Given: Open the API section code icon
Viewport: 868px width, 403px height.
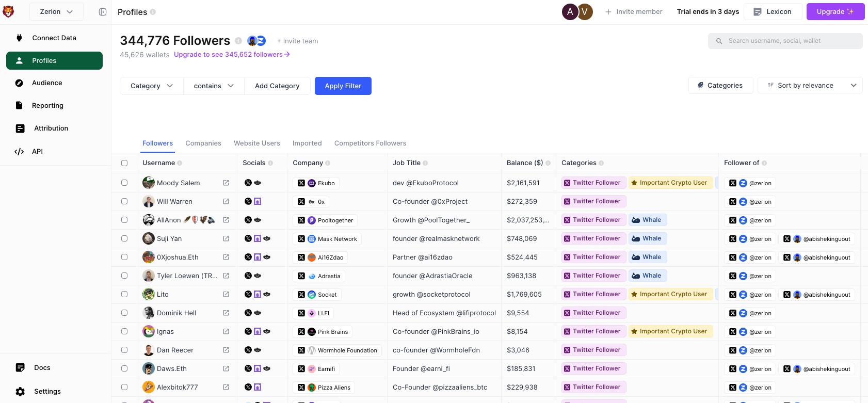Looking at the screenshot, I should [19, 151].
